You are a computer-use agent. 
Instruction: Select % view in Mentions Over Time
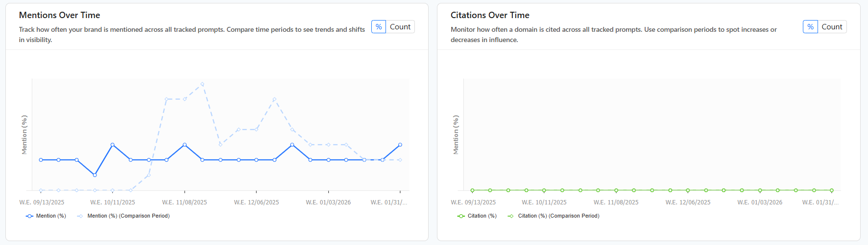pos(379,27)
